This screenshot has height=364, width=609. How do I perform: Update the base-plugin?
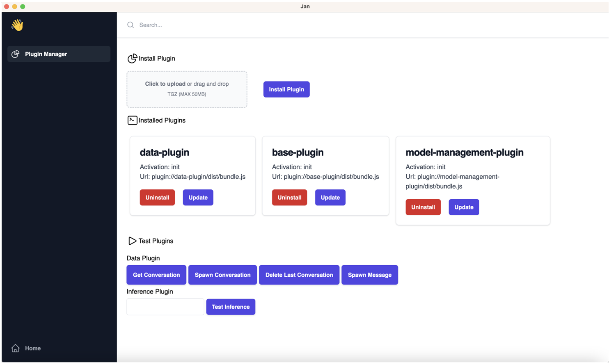pyautogui.click(x=330, y=198)
